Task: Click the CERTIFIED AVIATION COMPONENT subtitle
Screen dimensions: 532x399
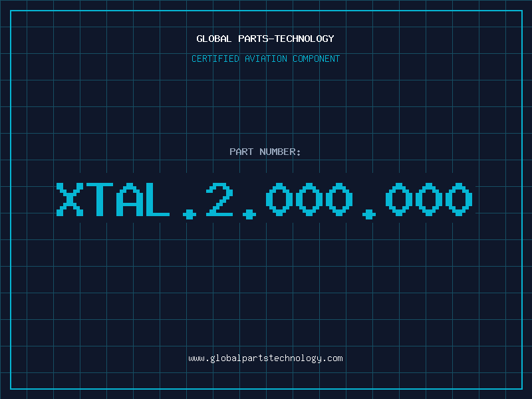Action: point(265,59)
